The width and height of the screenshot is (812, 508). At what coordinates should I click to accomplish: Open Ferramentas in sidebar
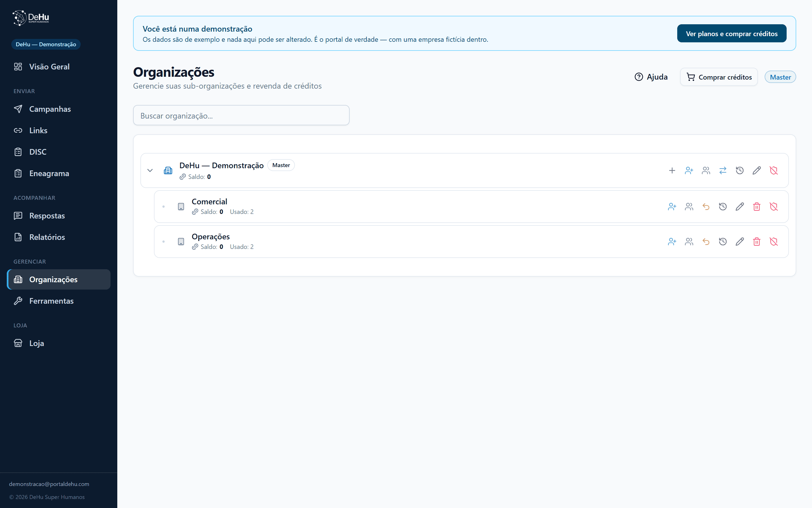58,301
